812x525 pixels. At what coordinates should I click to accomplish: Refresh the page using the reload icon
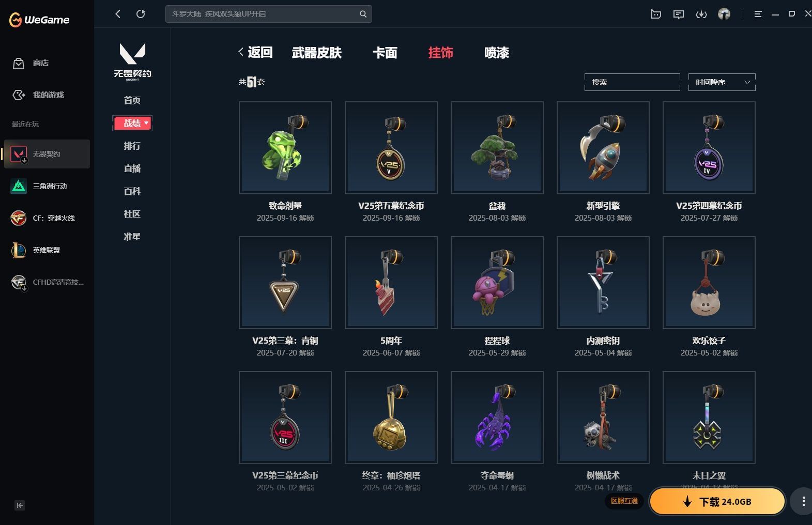141,14
